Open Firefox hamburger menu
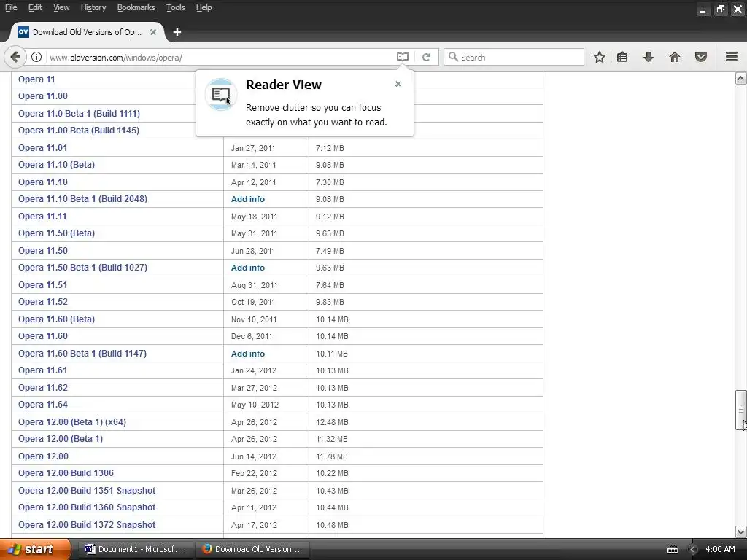Viewport: 747px width, 560px height. point(732,57)
